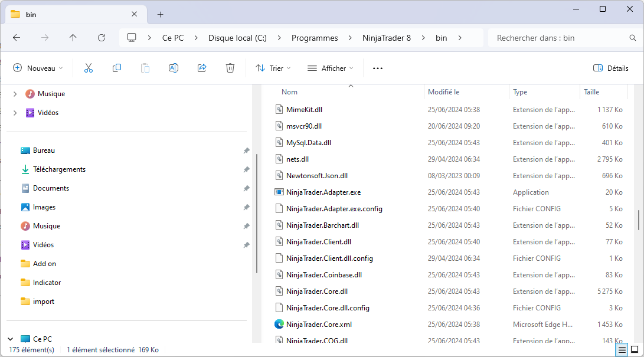
Task: Expand the Musique tree node
Action: pos(15,94)
